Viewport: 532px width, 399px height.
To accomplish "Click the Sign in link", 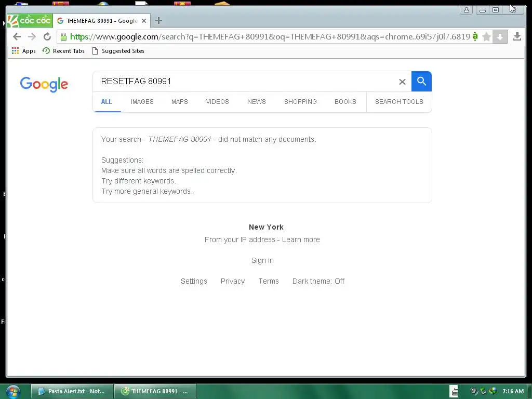I will point(262,261).
